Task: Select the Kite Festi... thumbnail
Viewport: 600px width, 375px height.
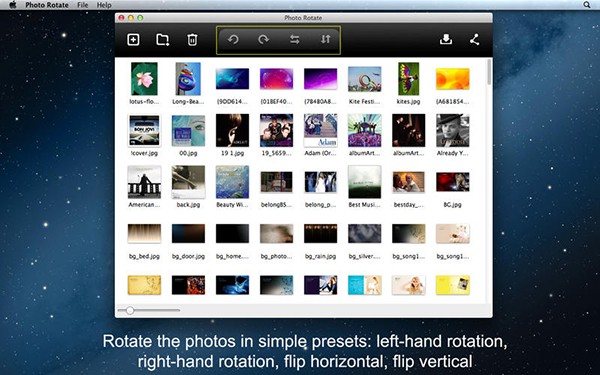Action: 364,79
